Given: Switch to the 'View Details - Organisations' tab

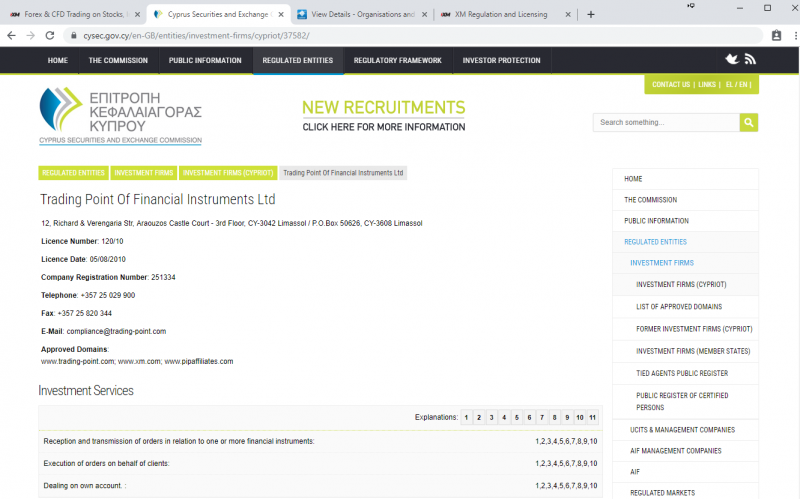Looking at the screenshot, I should (362, 14).
